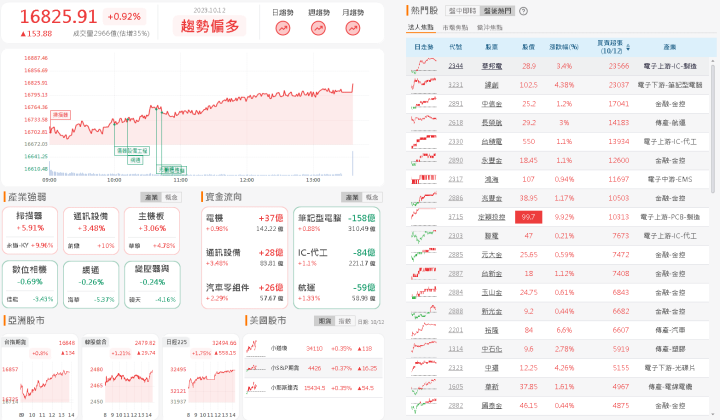Click the mini chart icon for 小道瓊 futures
720x420 pixels.
tap(255, 348)
